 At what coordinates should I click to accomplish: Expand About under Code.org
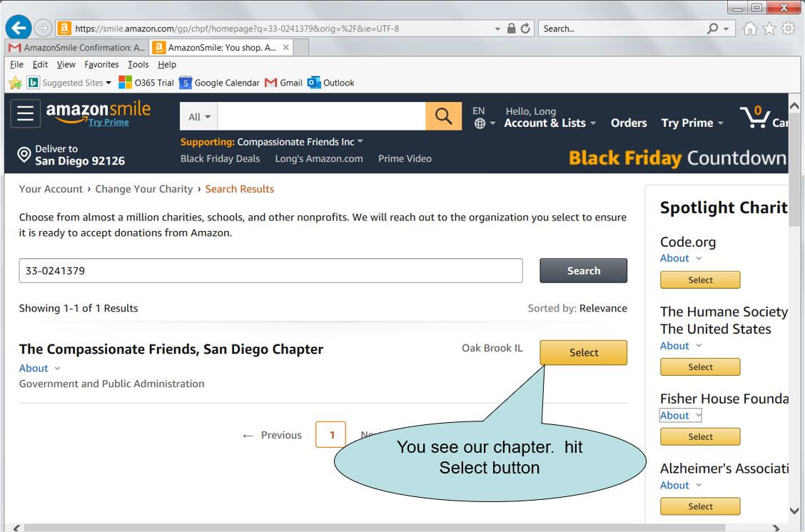[x=681, y=258]
